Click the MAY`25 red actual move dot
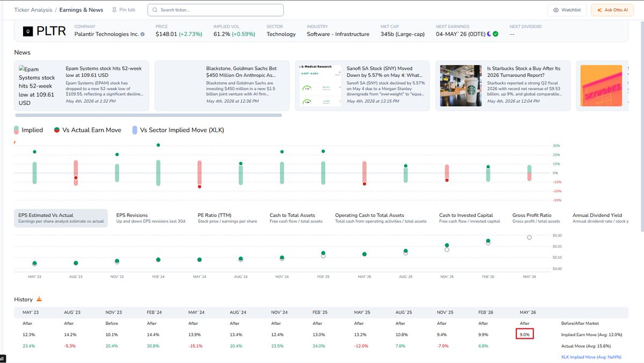This screenshot has height=363, width=644. [x=364, y=184]
